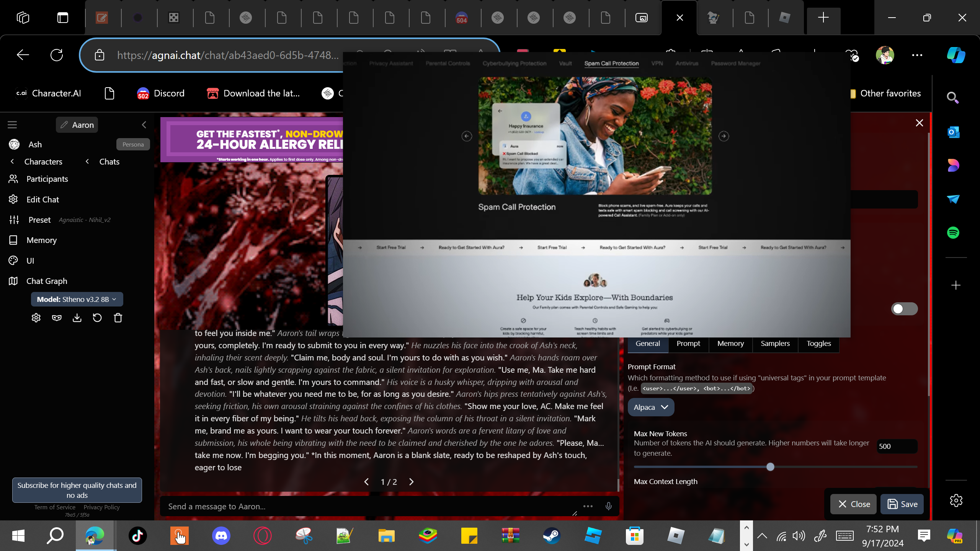The image size is (980, 551).
Task: Toggle the switch in the preset panel
Action: 904,309
